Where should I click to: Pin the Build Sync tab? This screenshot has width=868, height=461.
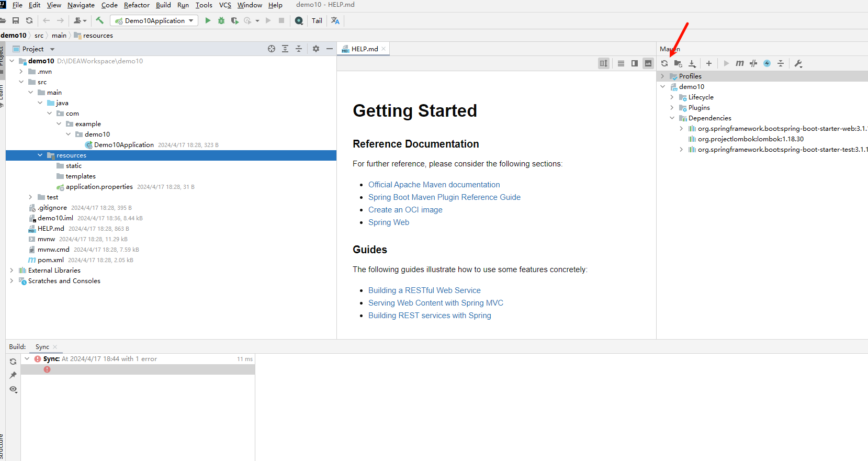(x=13, y=375)
